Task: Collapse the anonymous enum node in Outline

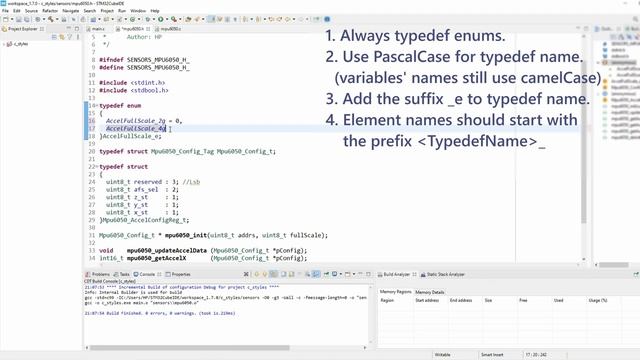Action: click(599, 62)
